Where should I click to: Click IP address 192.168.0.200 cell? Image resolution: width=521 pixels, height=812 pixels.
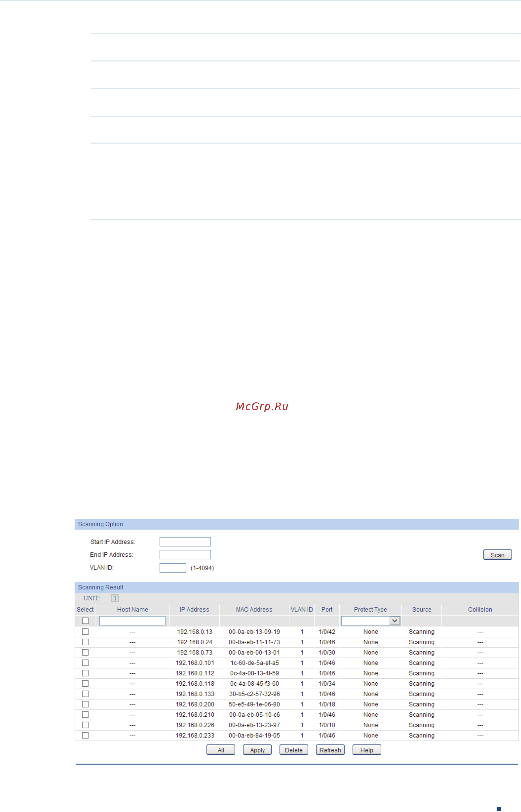click(x=195, y=704)
